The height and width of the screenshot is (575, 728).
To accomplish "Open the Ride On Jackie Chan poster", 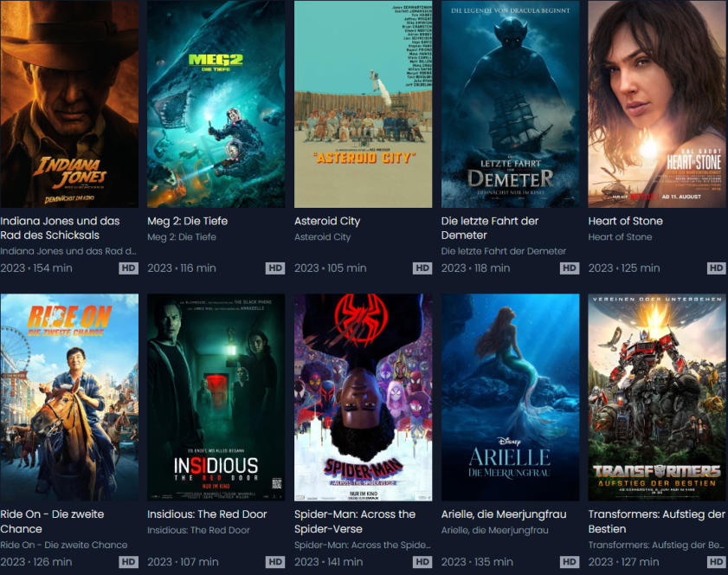I will point(69,397).
